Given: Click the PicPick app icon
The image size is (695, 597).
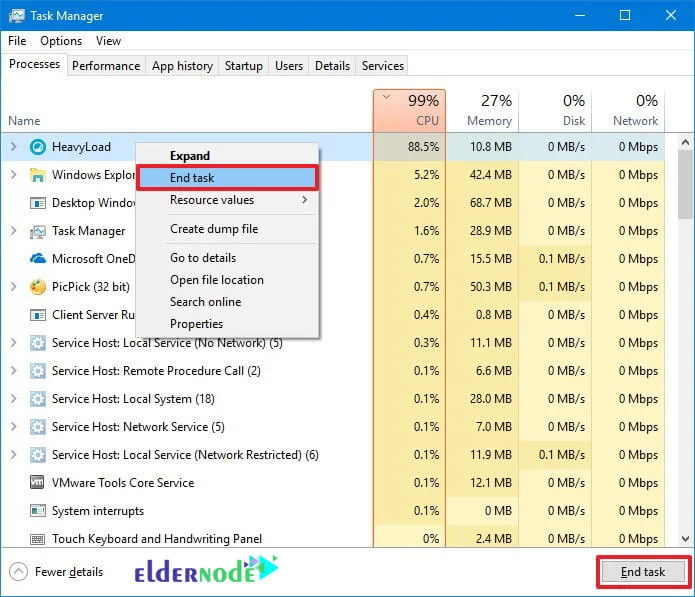Looking at the screenshot, I should click(x=38, y=287).
